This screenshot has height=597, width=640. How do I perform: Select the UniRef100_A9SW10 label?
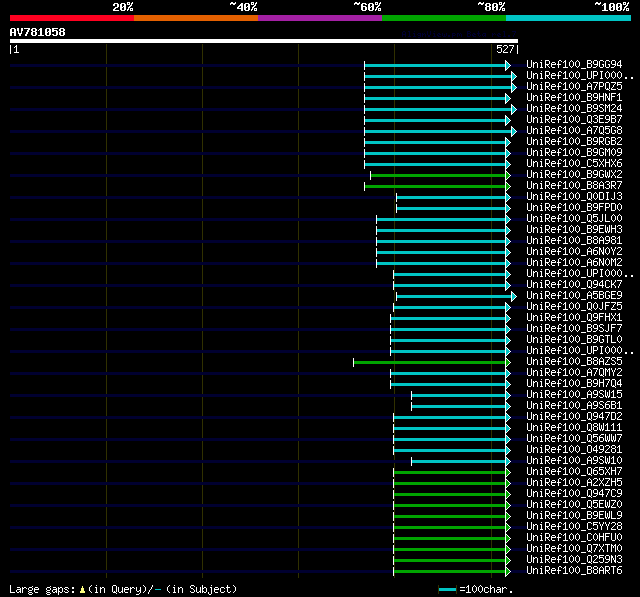574,461
